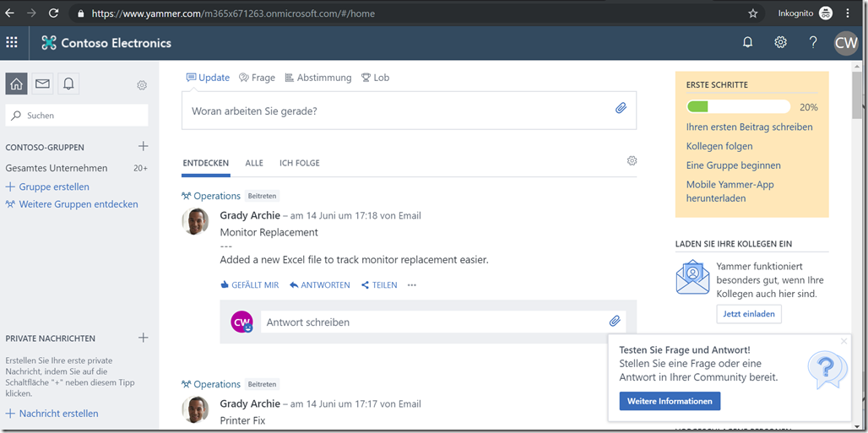Click Beitreten for first Operations group
This screenshot has height=433, width=868.
[262, 196]
